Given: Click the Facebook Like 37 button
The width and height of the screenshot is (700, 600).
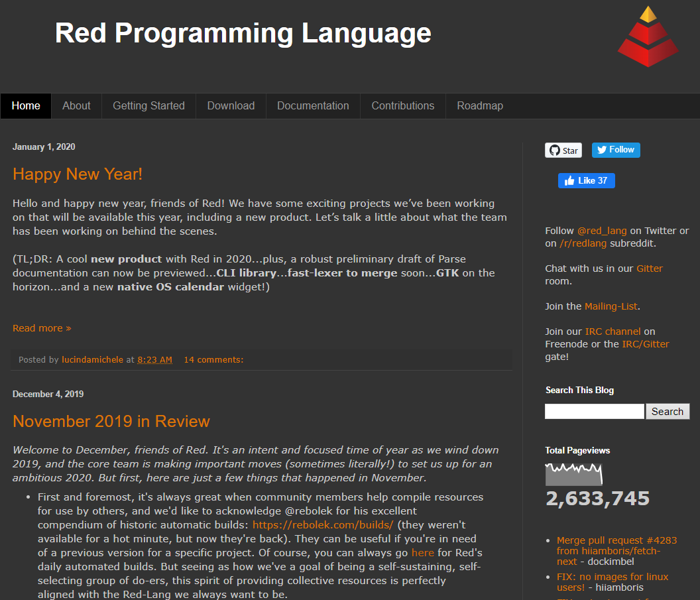Looking at the screenshot, I should coord(586,180).
